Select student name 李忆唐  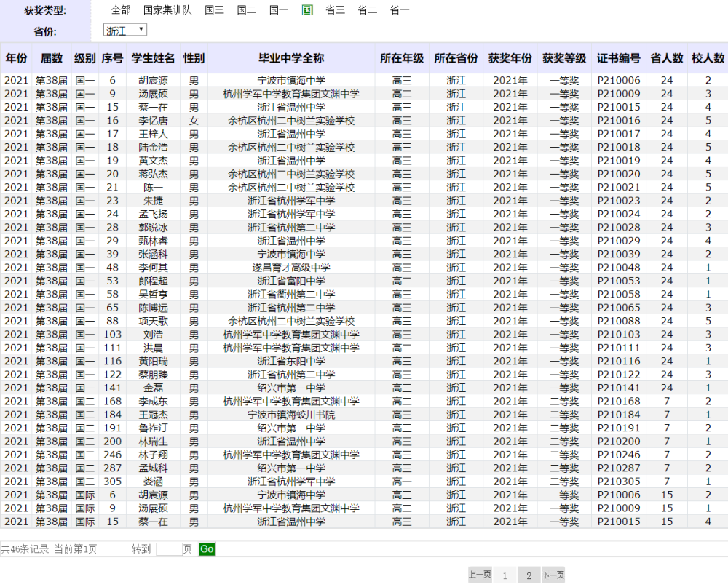tap(153, 121)
